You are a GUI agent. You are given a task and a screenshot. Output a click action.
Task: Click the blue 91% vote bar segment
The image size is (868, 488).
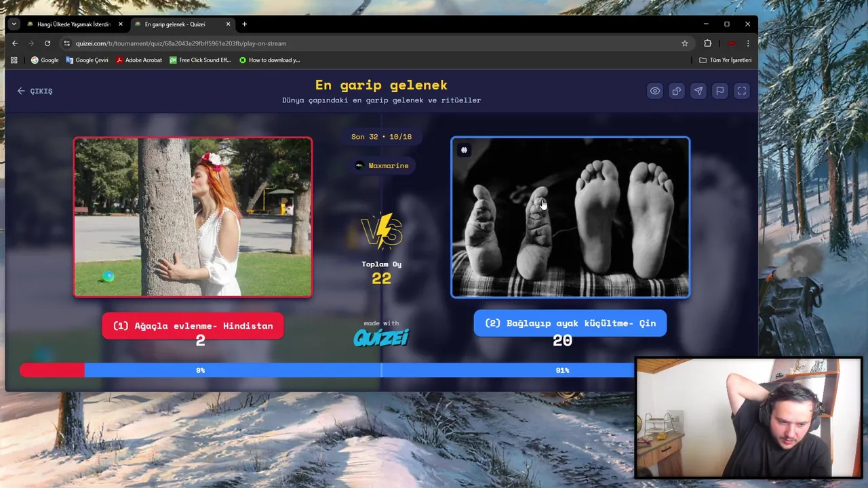(359, 370)
